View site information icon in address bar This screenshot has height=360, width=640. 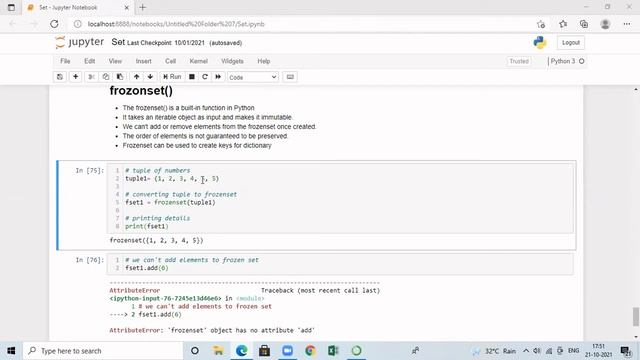pos(78,24)
